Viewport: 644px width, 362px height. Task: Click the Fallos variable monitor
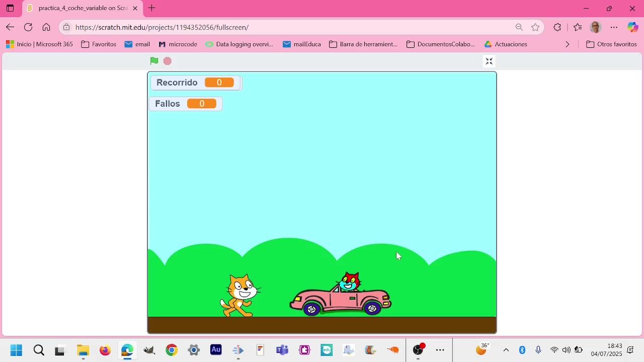186,104
